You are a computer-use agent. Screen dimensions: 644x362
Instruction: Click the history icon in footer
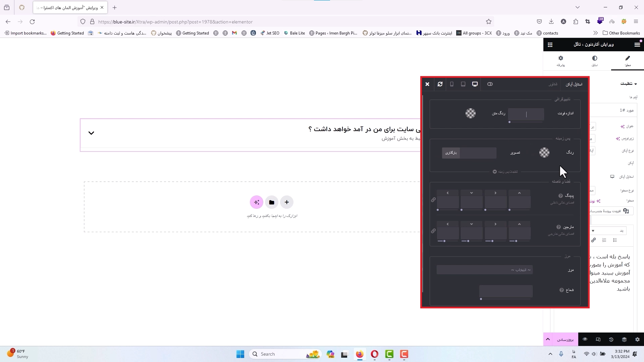[611, 340]
